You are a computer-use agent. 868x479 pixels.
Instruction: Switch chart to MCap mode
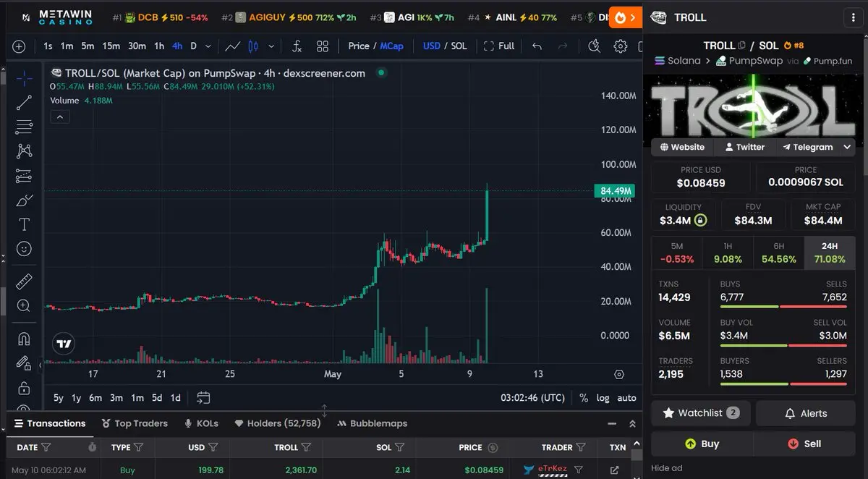(392, 46)
